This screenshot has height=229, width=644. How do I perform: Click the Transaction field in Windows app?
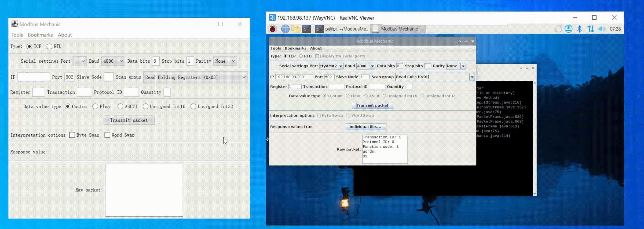click(x=84, y=92)
